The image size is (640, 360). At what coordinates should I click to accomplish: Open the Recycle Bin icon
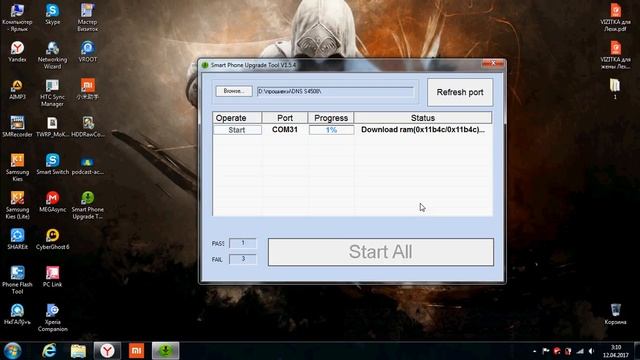point(615,314)
